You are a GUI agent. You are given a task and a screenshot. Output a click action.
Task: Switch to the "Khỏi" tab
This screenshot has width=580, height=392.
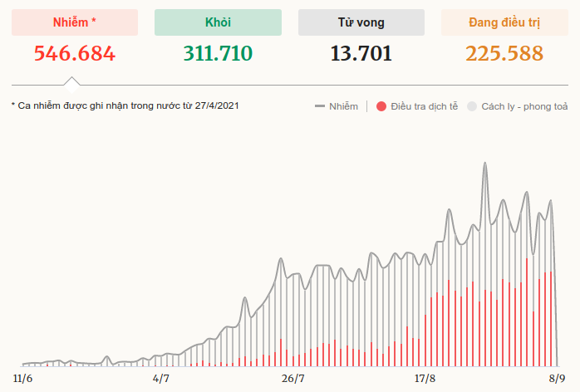point(218,22)
